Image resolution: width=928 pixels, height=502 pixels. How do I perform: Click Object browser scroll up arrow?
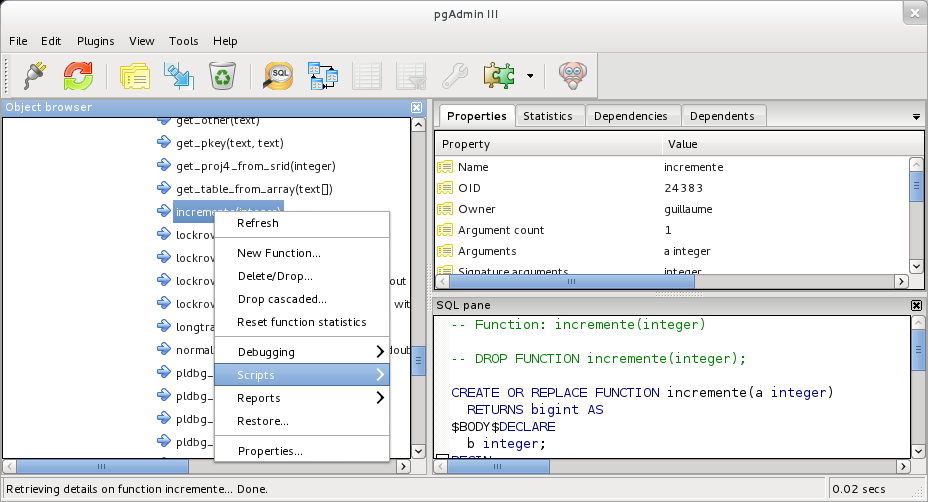(x=418, y=125)
